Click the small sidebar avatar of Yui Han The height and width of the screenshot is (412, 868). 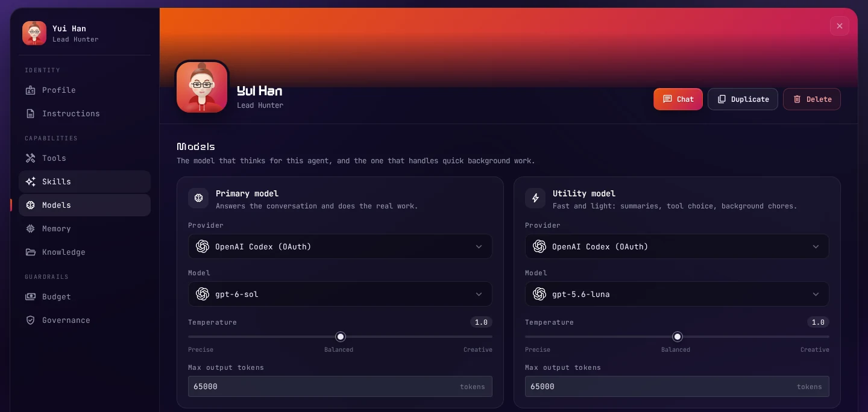tap(34, 33)
